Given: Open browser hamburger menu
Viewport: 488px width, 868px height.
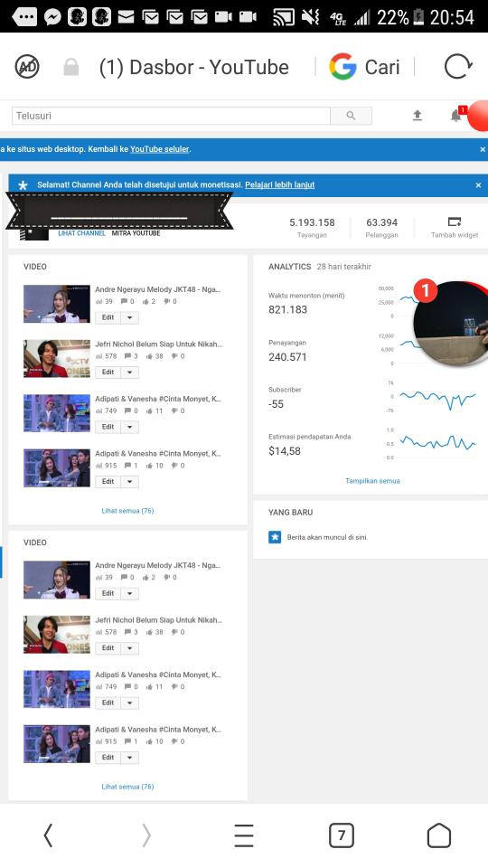Looking at the screenshot, I should [x=243, y=835].
